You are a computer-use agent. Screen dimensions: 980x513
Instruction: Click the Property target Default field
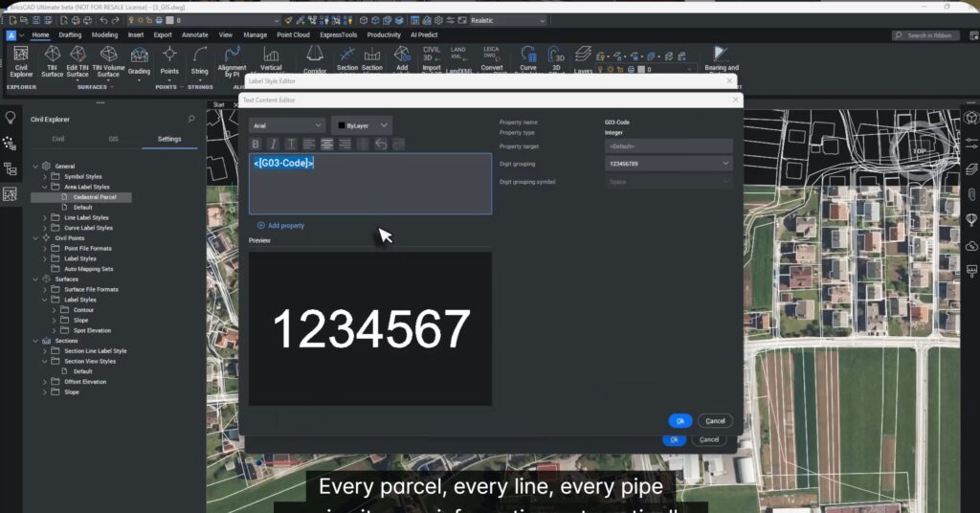(668, 146)
